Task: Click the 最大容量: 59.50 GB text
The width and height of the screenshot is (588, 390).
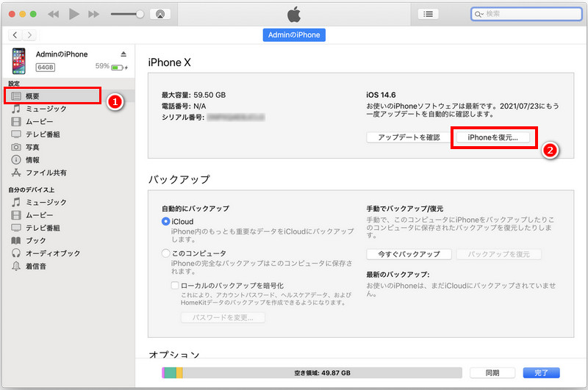Action: 193,95
